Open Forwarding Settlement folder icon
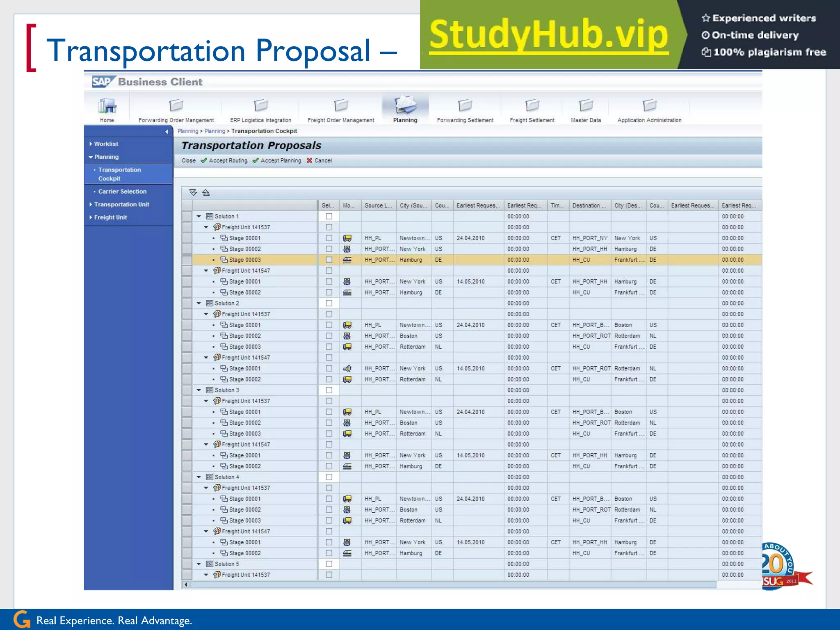This screenshot has width=840, height=630. [x=465, y=105]
